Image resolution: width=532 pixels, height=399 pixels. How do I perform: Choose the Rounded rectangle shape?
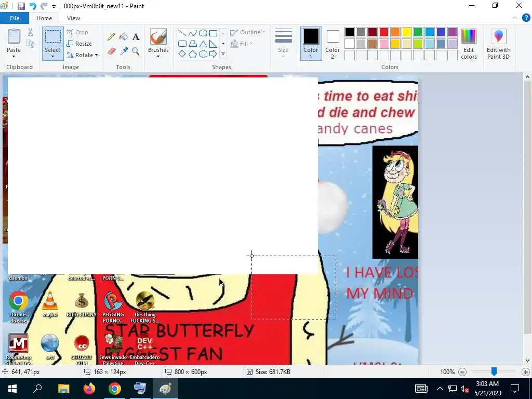tap(182, 44)
